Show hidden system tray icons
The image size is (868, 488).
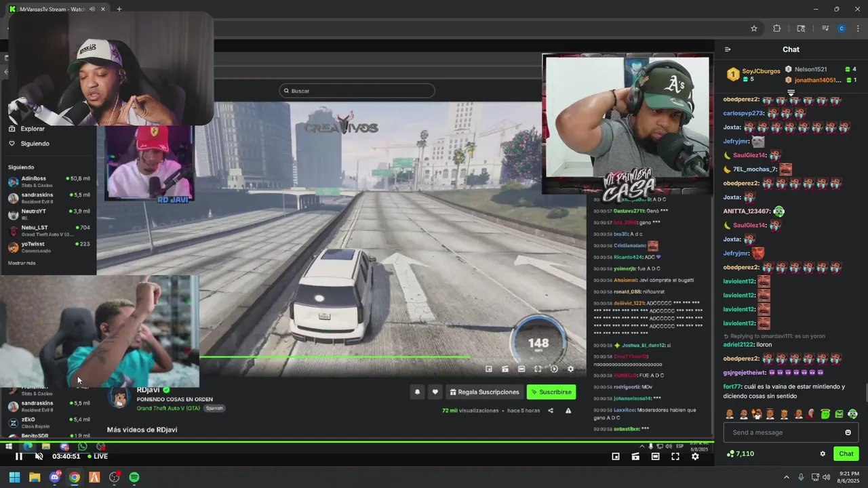point(787,477)
